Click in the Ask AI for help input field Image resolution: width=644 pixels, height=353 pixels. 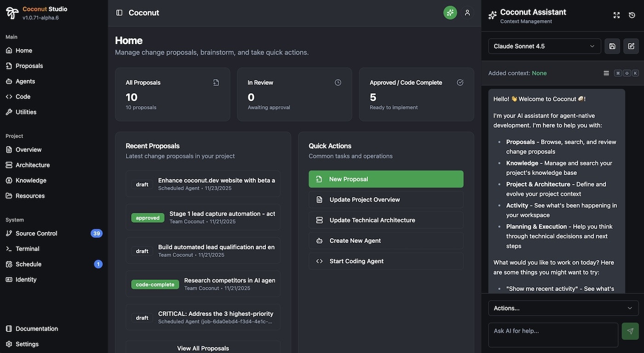553,335
